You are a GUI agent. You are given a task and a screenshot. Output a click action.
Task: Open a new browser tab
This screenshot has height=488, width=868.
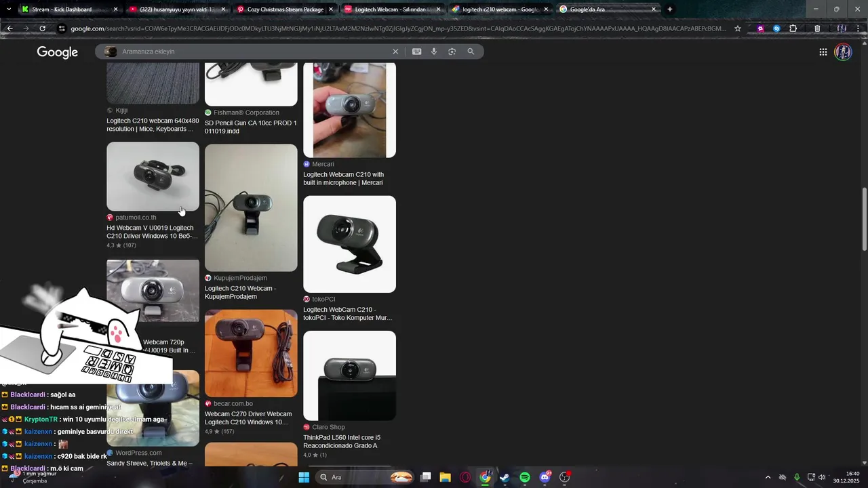(670, 9)
